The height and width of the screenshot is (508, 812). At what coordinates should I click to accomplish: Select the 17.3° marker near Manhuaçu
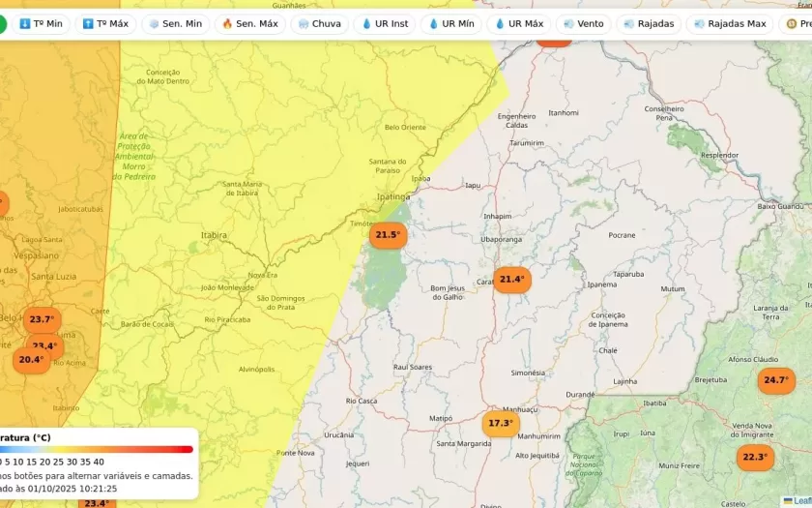click(500, 424)
